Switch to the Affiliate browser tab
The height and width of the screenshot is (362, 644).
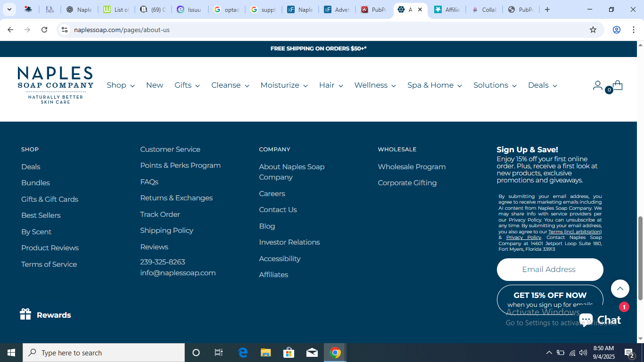point(446,9)
